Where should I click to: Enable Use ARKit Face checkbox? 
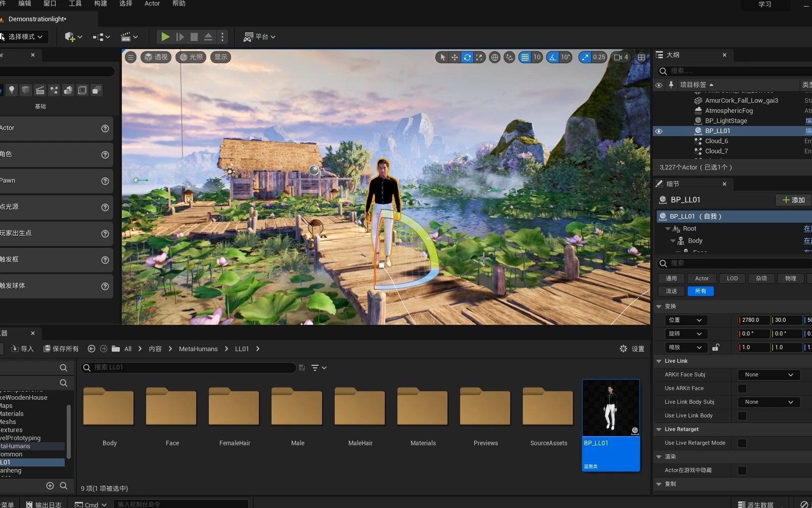tap(742, 389)
